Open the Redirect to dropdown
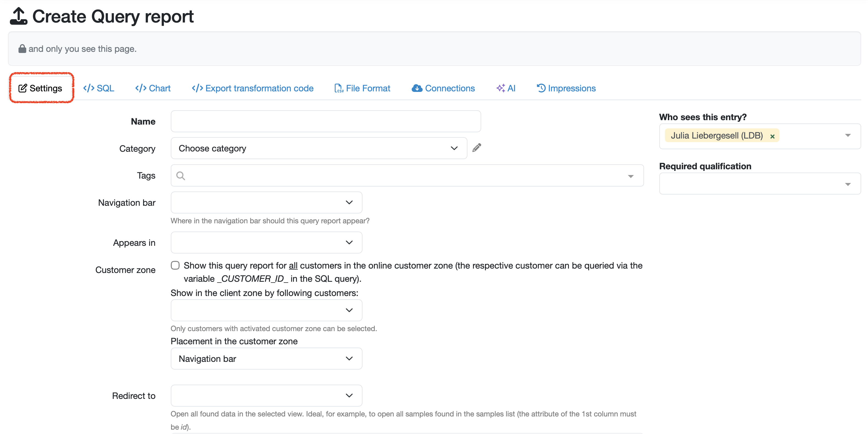The image size is (868, 434). (266, 396)
